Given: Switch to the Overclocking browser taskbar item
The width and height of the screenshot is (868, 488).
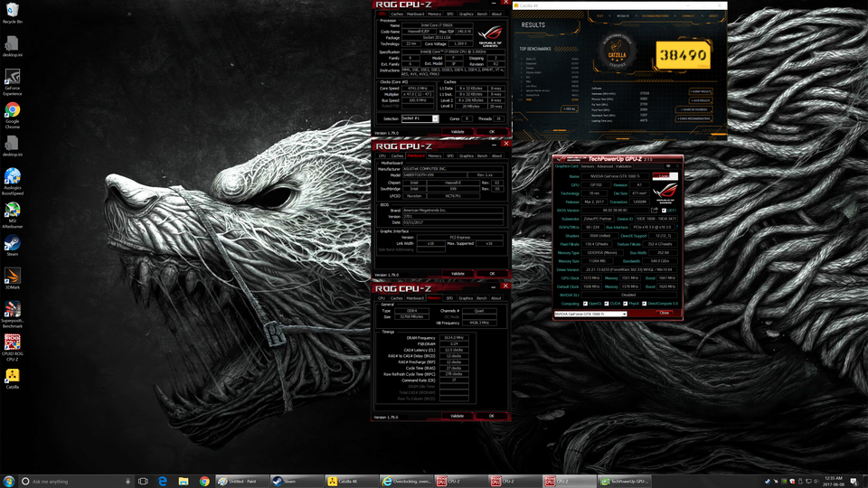Looking at the screenshot, I should [406, 482].
